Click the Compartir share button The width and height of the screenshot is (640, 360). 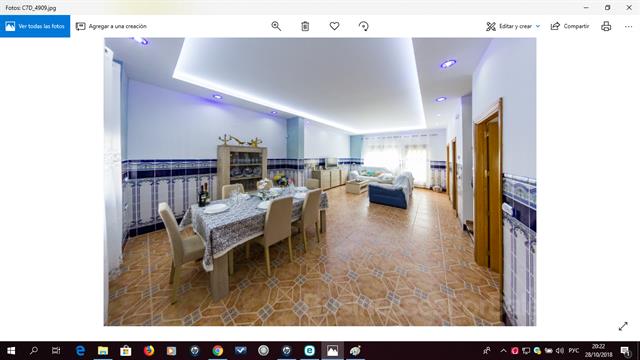click(x=570, y=26)
